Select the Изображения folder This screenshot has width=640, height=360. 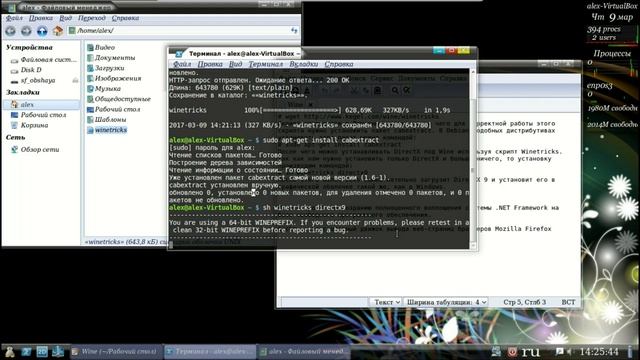[114, 78]
